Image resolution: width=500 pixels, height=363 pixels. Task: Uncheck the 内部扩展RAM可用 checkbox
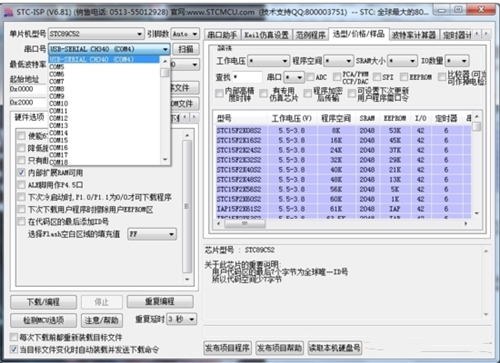pos(21,173)
